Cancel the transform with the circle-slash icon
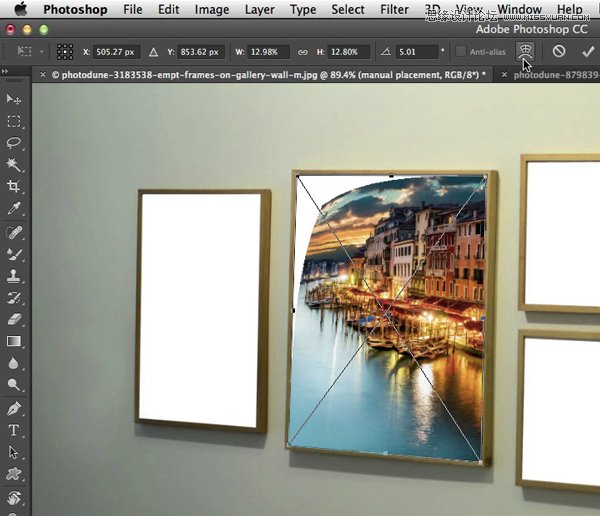Screen dimensions: 600x516 pos(559,51)
